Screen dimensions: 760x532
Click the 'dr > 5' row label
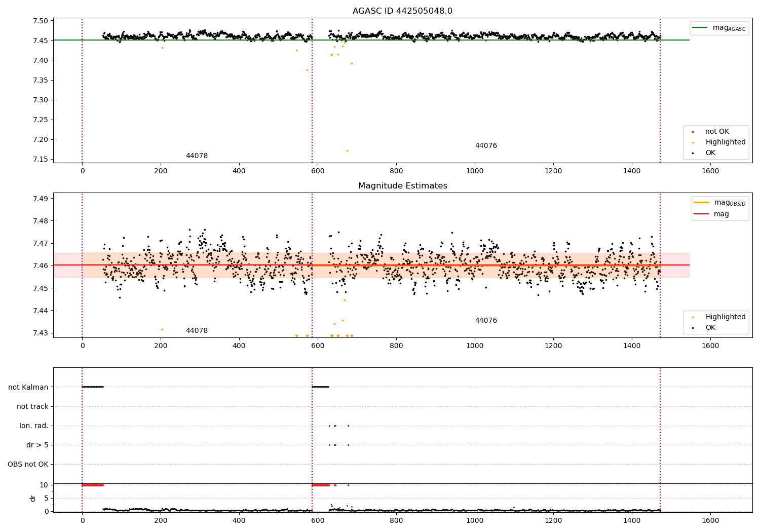click(x=37, y=445)
